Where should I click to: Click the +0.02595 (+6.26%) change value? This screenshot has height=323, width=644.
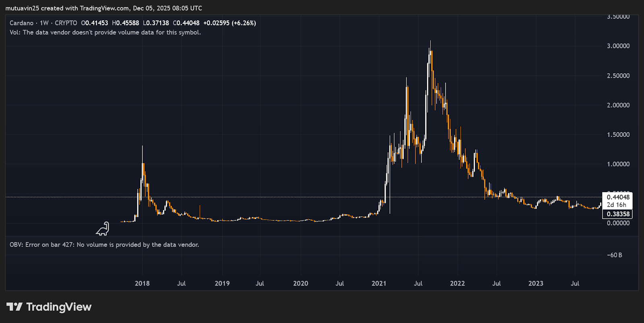[229, 23]
